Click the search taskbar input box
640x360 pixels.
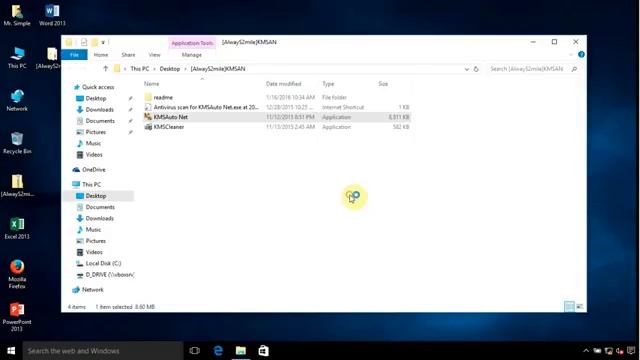click(x=102, y=351)
